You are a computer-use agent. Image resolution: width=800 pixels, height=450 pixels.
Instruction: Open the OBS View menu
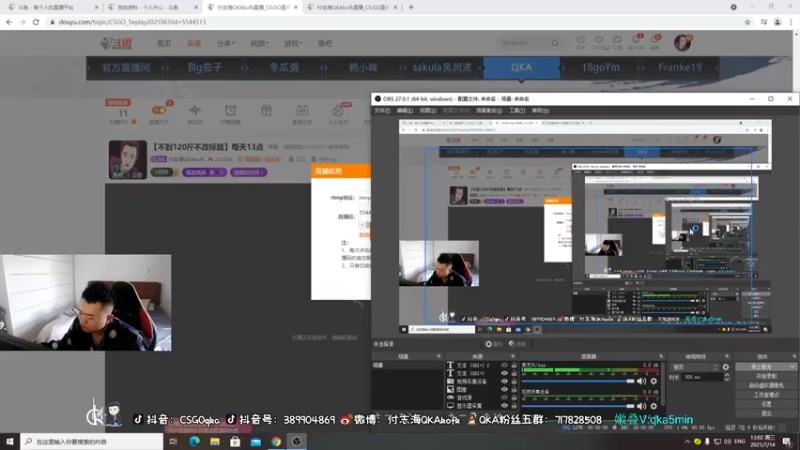[428, 111]
